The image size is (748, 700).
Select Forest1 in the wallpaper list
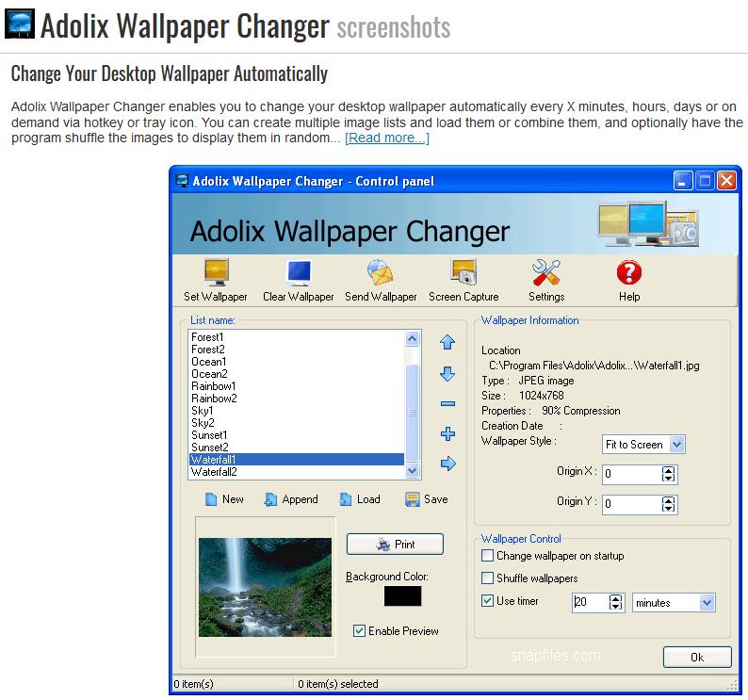click(x=297, y=337)
